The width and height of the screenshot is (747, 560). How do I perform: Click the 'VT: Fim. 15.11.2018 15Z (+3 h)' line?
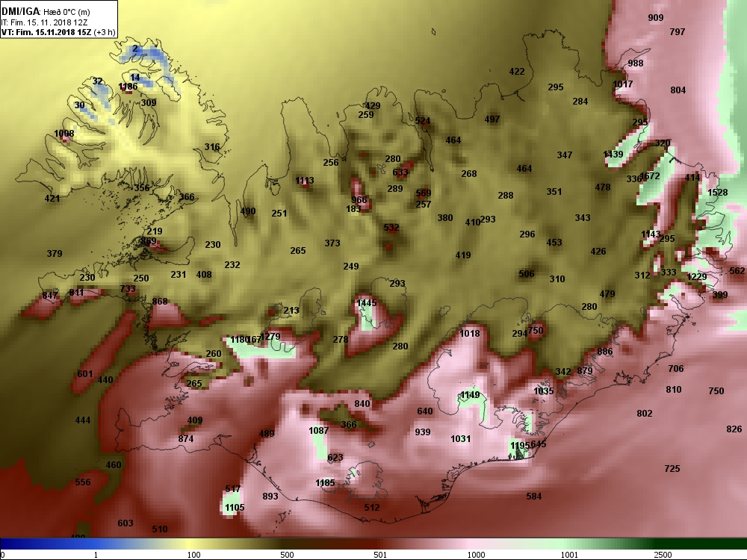point(58,32)
